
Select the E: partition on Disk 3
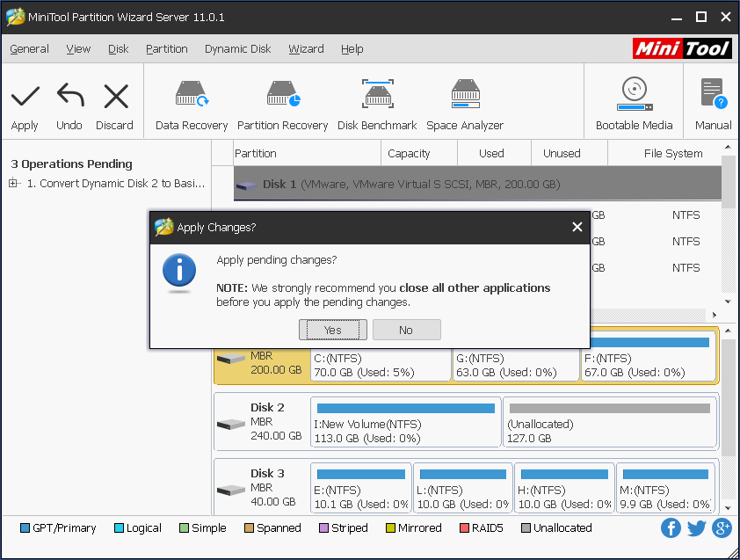pyautogui.click(x=361, y=488)
